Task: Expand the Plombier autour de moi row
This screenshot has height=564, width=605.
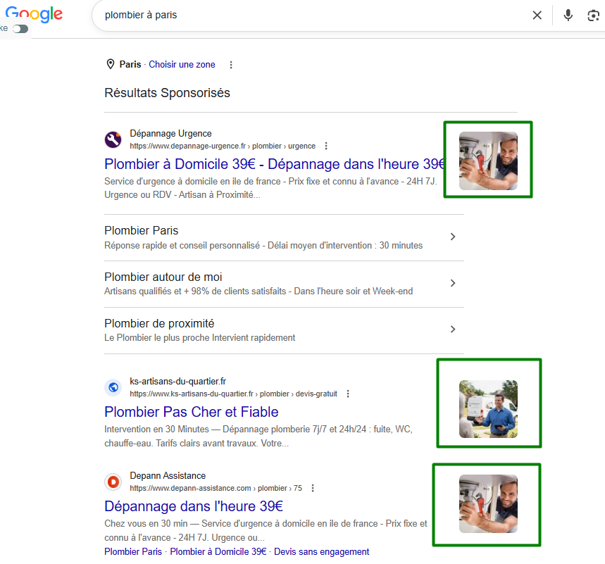Action: pos(284,284)
